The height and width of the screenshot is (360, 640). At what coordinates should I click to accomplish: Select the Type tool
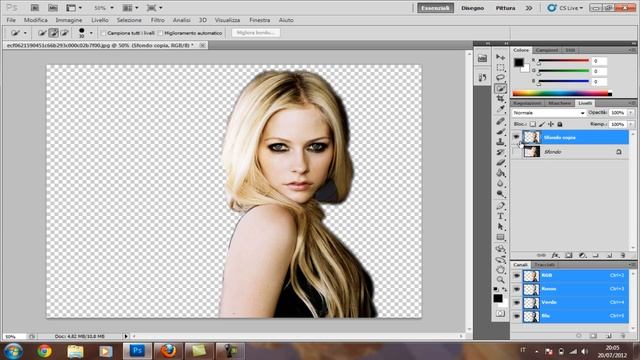tap(500, 216)
